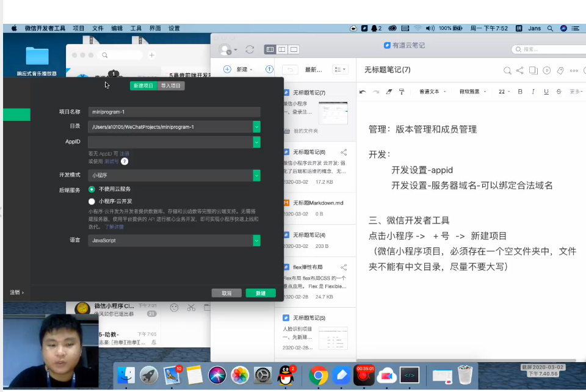
Task: Switch to the 新建项目 tab
Action: coord(143,86)
